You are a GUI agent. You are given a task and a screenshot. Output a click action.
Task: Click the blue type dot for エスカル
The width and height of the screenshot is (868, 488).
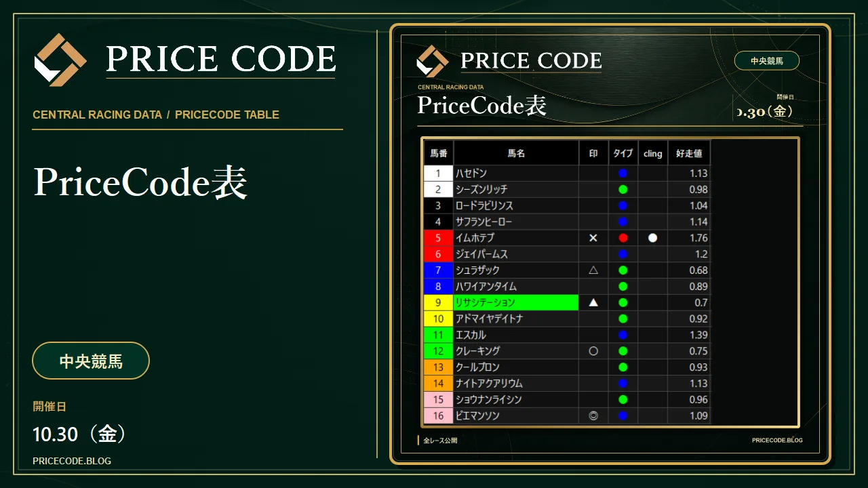click(x=623, y=335)
